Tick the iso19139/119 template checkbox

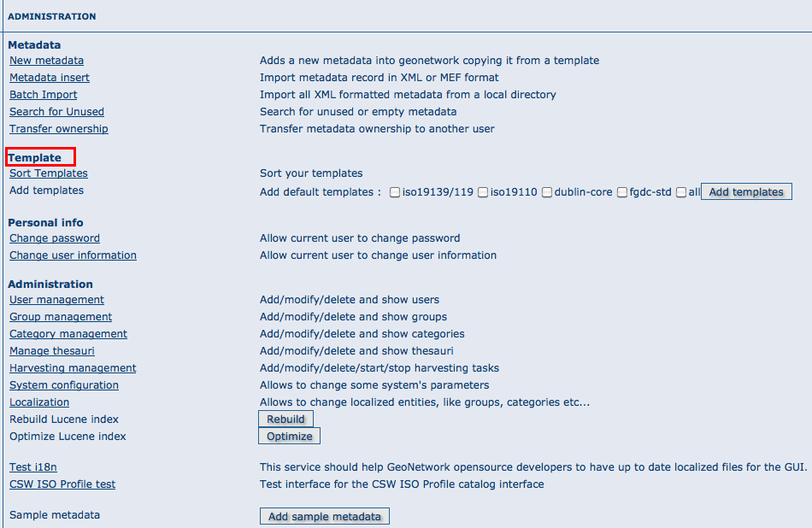point(395,192)
